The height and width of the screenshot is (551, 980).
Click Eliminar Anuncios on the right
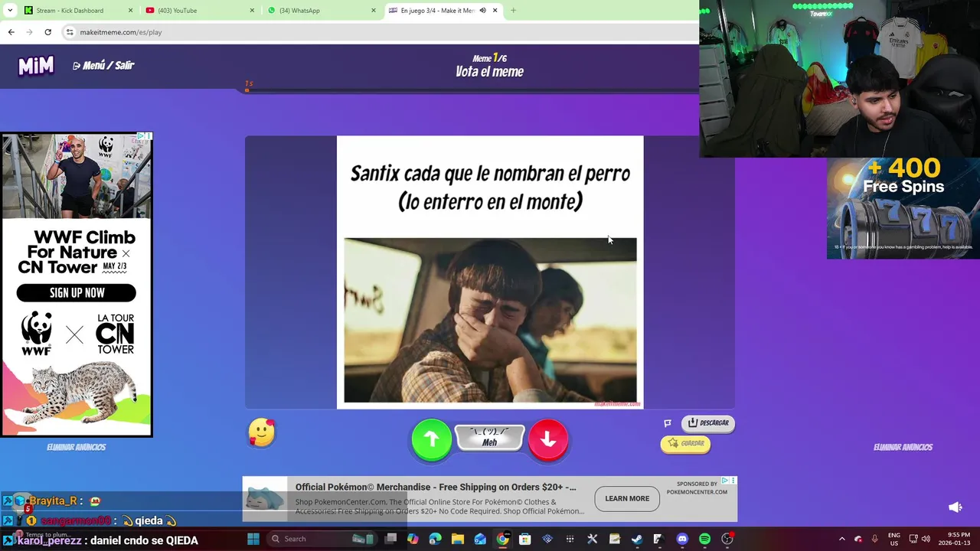click(903, 447)
